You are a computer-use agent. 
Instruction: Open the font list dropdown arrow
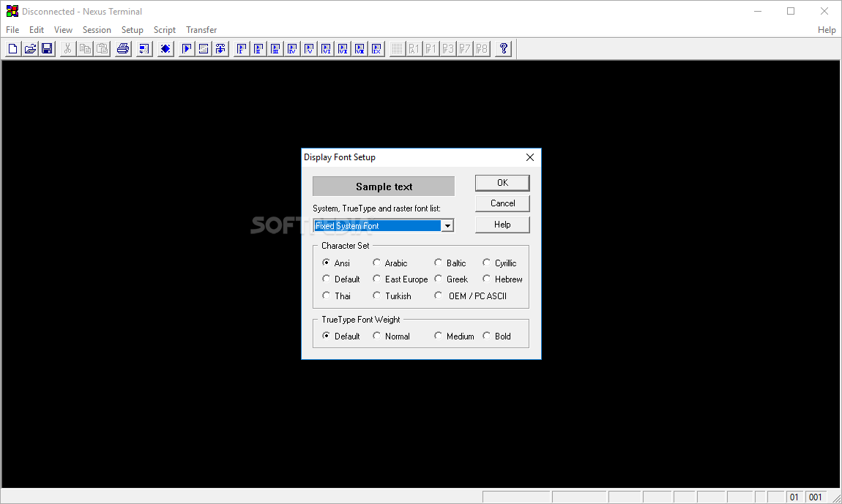(447, 226)
